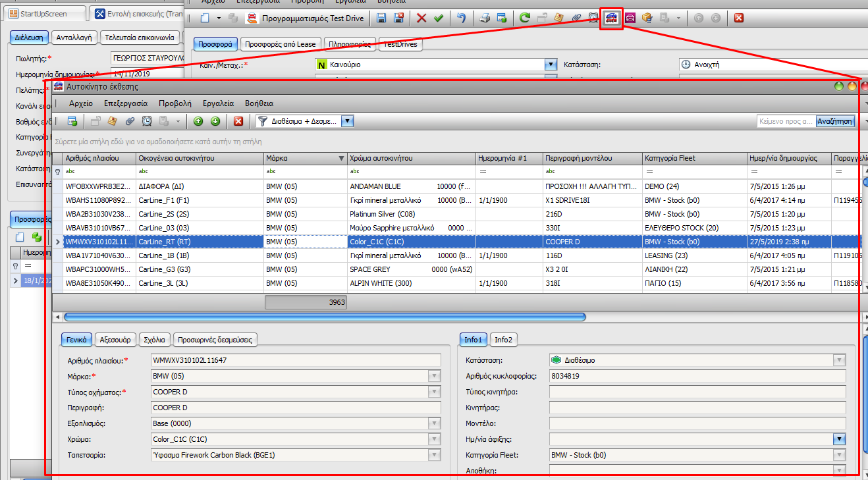Open the Διαθέσιμα + Δεσμε... filter dropdown
868x480 pixels.
point(348,121)
